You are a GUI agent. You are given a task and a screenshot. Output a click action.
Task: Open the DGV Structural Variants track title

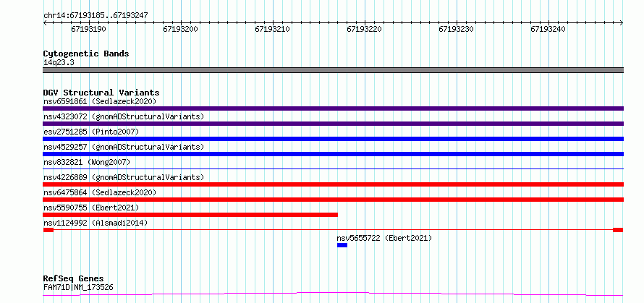(101, 93)
